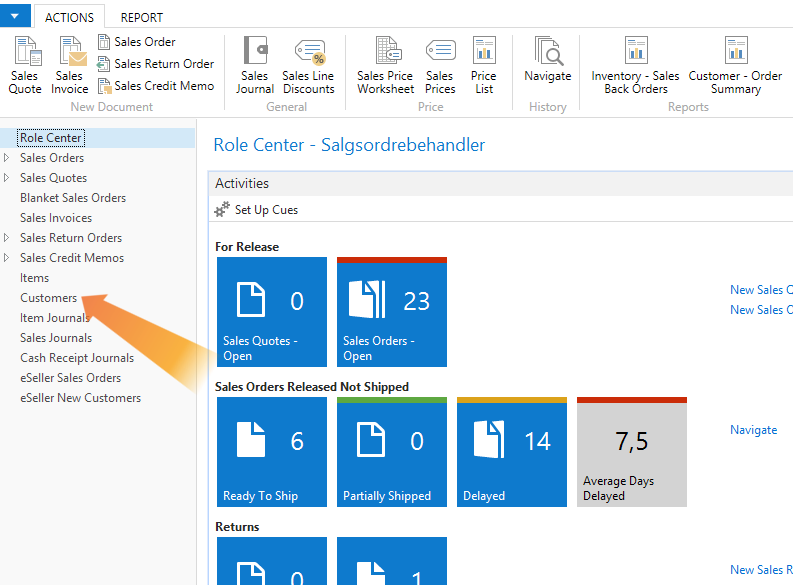Viewport: 793px width, 585px height.
Task: Create a new Sales Invoice from ribbon
Action: click(x=70, y=65)
